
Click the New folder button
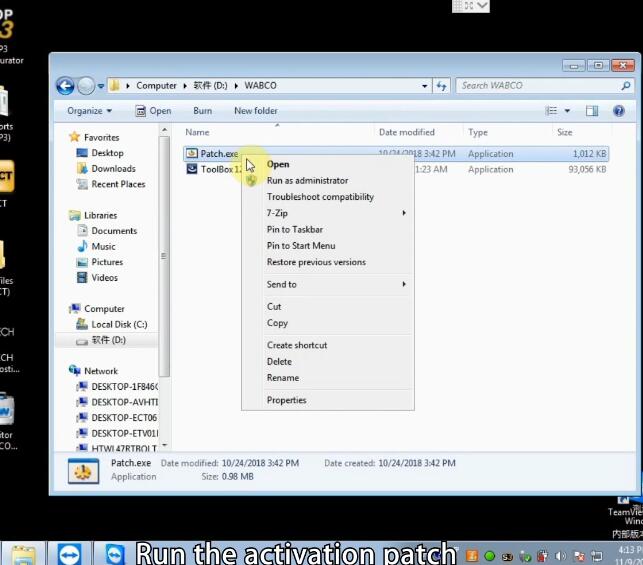tap(256, 111)
